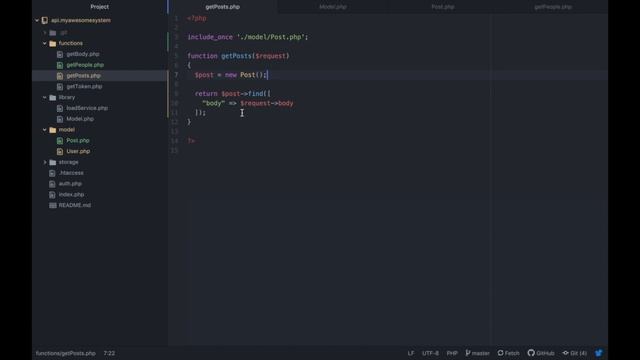640x360 pixels.
Task: Click the model folder icon
Action: (53, 130)
